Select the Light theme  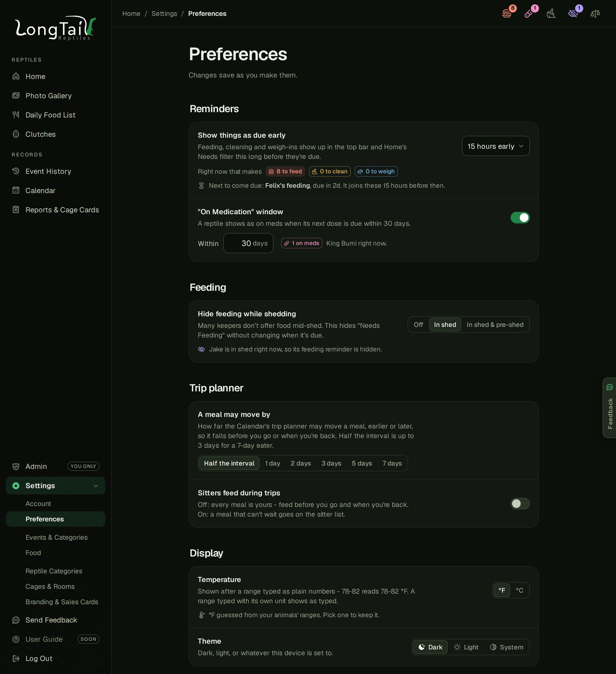pyautogui.click(x=466, y=647)
